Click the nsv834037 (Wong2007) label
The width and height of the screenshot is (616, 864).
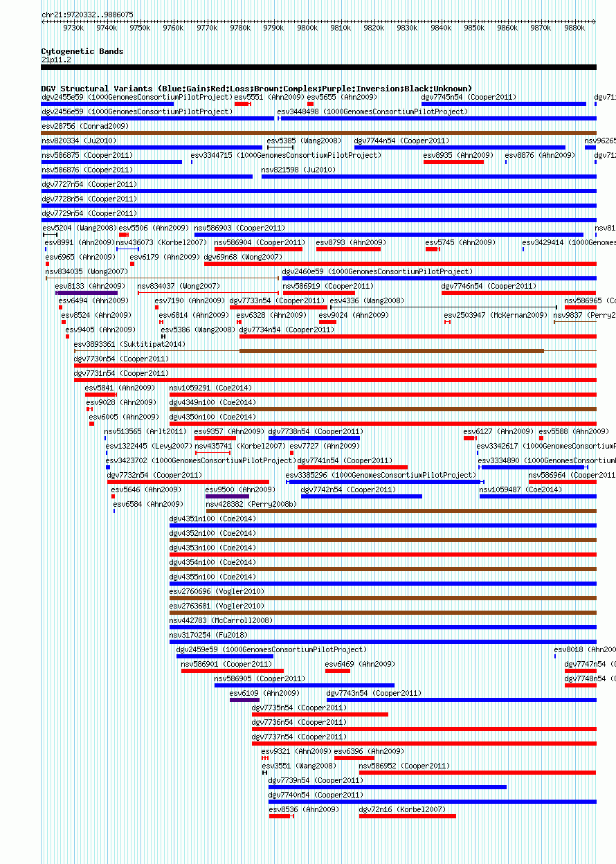coord(179,286)
